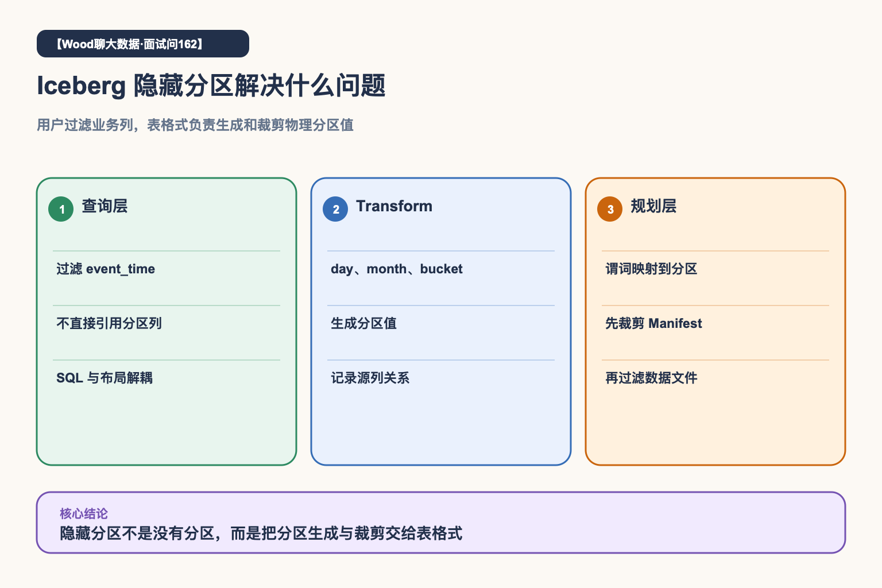
Task: Select the 查询层 card heading
Action: coord(105,206)
